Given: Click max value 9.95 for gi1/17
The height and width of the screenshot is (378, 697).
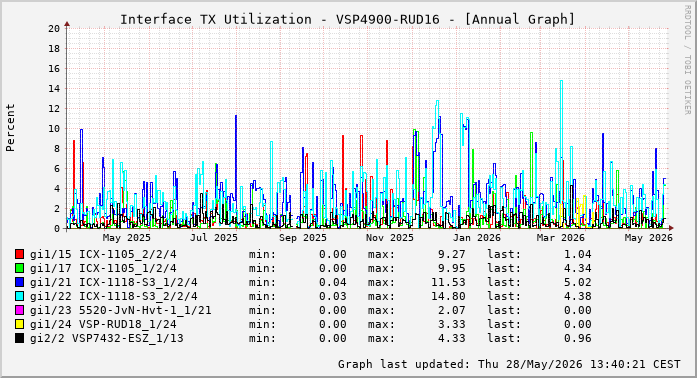Looking at the screenshot, I should 452,268.
